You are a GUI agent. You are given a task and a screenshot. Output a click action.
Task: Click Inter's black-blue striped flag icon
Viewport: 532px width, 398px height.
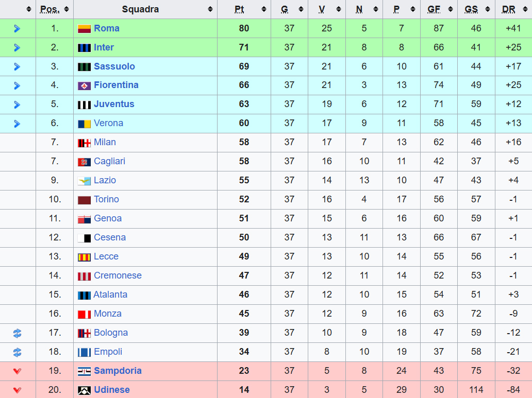(84, 48)
